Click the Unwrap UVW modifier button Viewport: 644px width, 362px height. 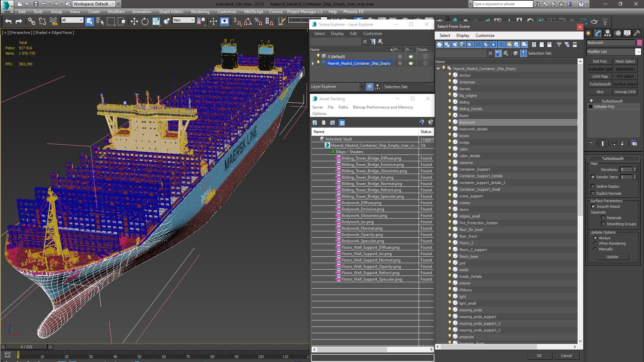pyautogui.click(x=625, y=92)
